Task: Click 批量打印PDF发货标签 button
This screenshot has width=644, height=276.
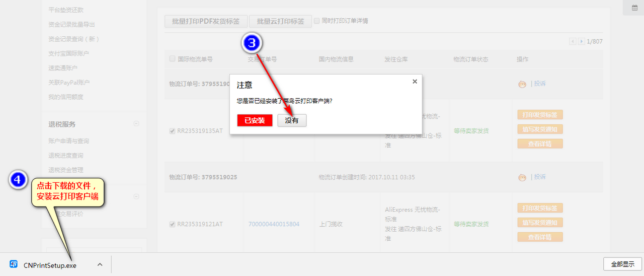Action: [206, 21]
